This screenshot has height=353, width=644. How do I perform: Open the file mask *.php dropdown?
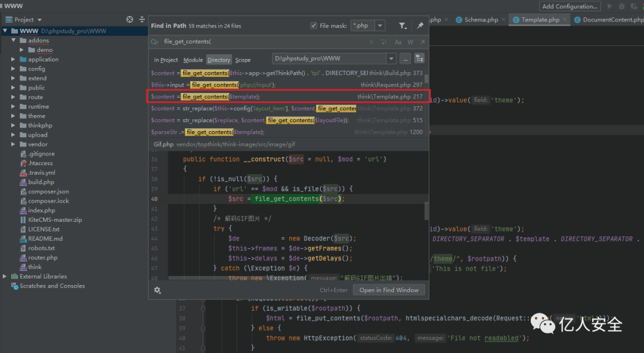380,26
